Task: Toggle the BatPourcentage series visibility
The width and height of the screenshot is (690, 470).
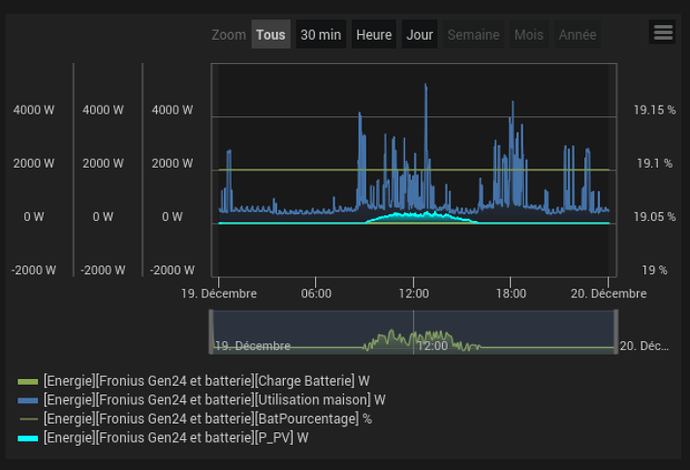Action: 207,419
